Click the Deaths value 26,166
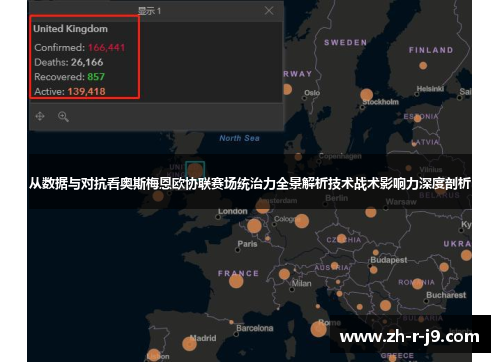 [87, 62]
